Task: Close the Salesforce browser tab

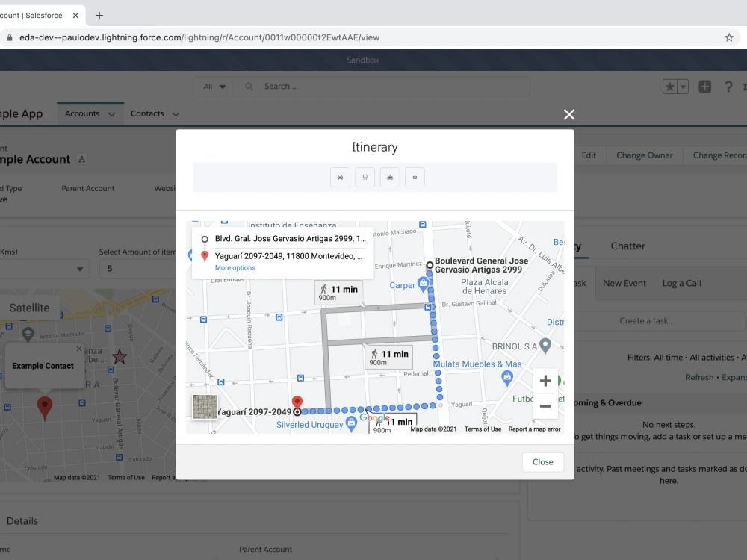Action: [75, 16]
